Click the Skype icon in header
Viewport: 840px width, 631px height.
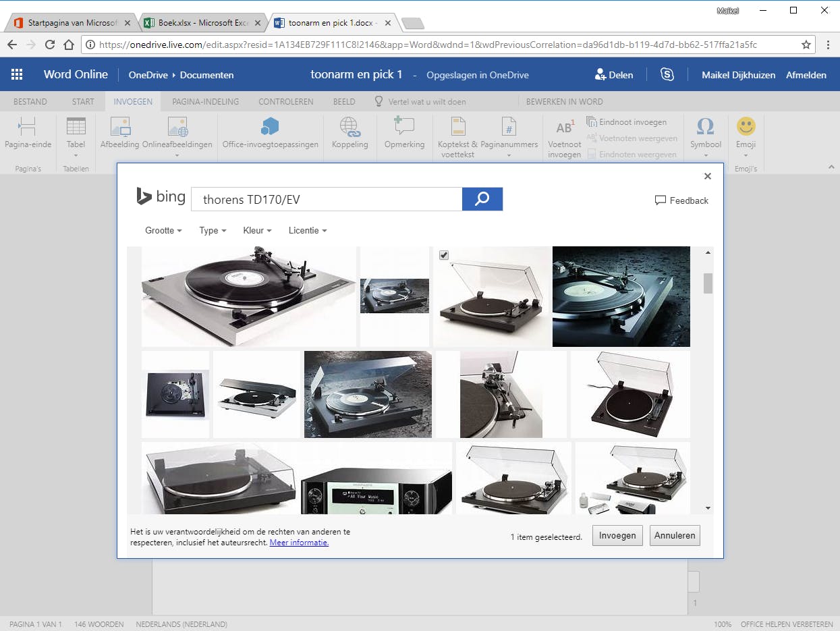667,75
